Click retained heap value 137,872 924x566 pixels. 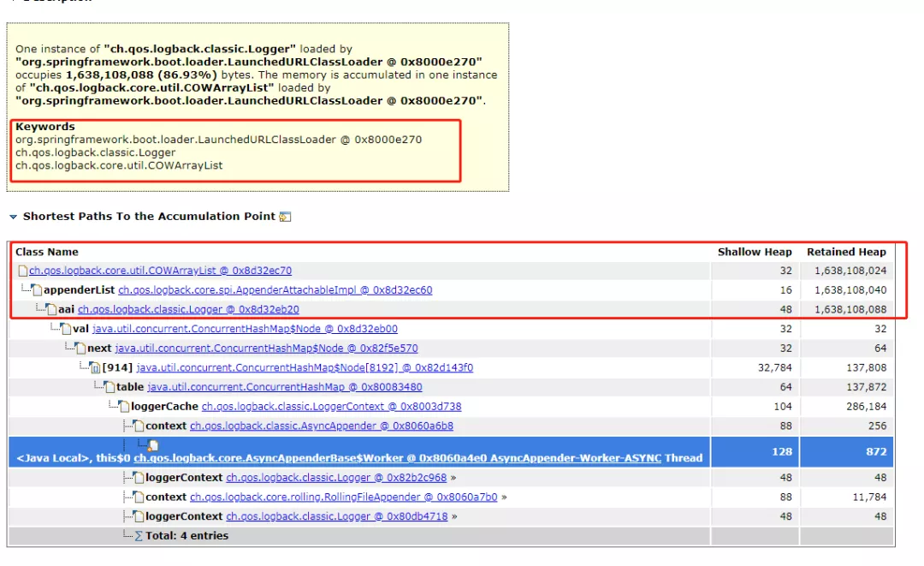click(866, 387)
